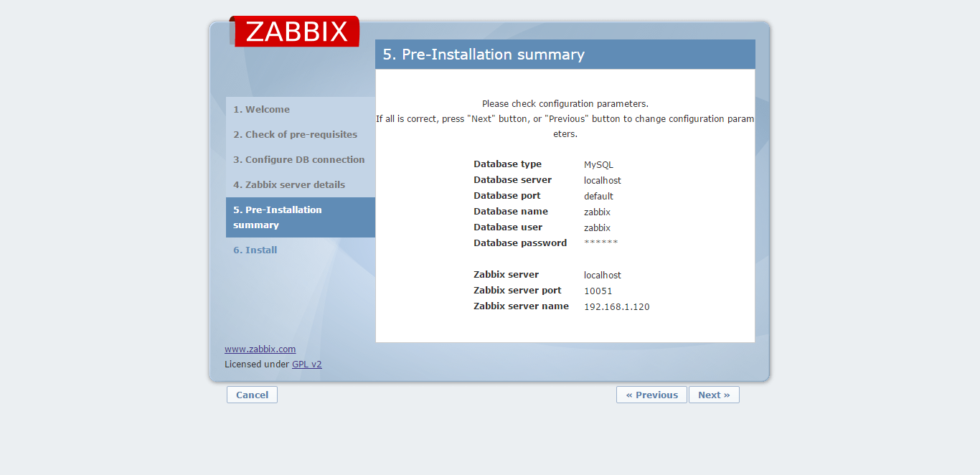Screen dimensions: 980x475
Task: Click the 'Zabbix server port' label
Action: coord(518,291)
